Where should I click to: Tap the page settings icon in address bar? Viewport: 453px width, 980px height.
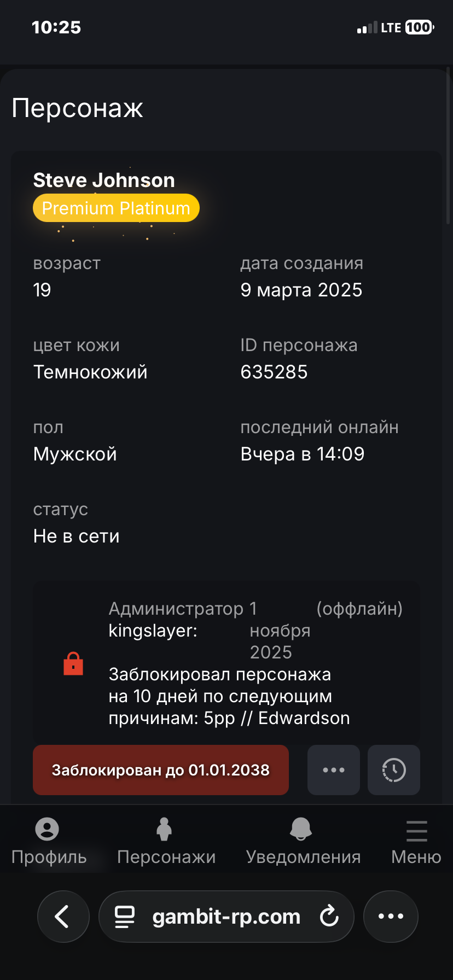tap(125, 917)
